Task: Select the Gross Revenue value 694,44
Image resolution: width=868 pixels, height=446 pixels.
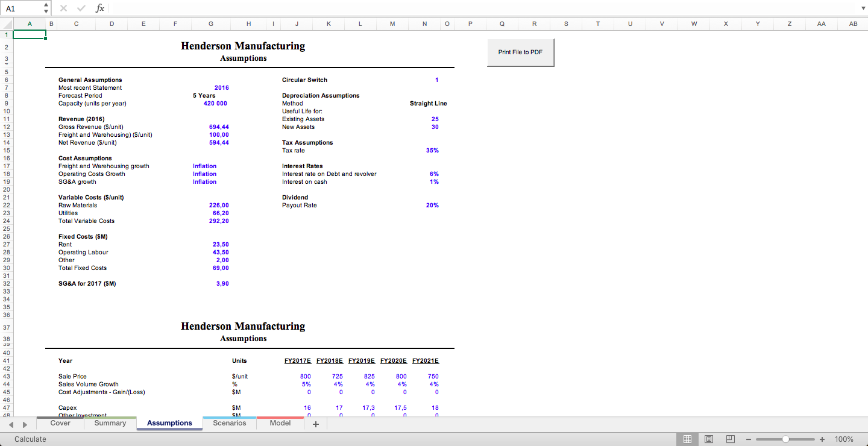Action: 219,127
